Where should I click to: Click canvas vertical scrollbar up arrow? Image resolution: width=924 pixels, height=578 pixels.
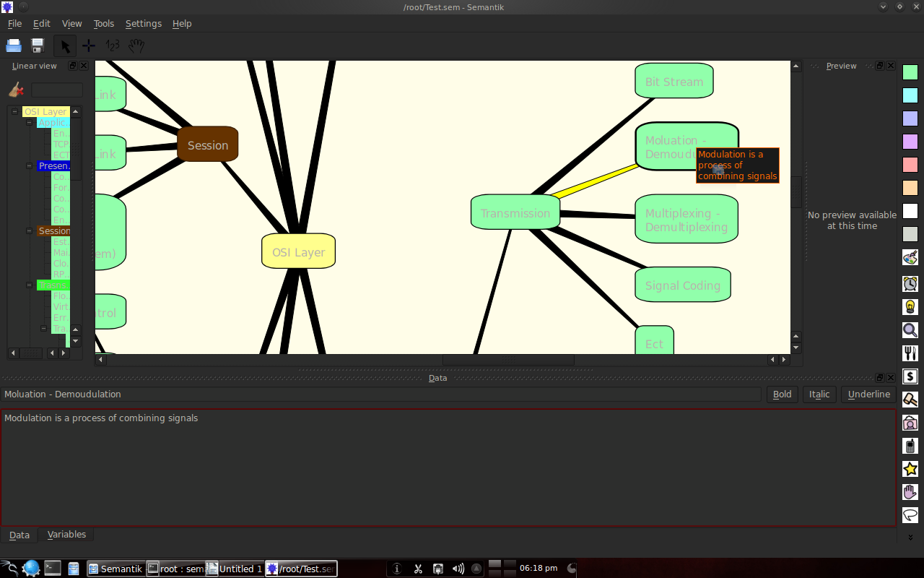796,66
